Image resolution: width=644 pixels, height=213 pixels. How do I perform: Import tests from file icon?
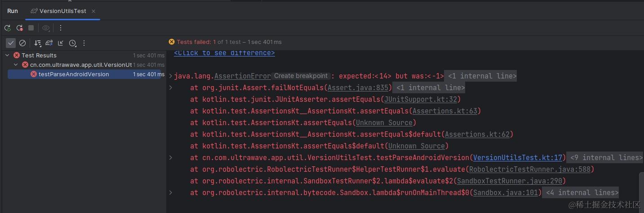point(61,43)
